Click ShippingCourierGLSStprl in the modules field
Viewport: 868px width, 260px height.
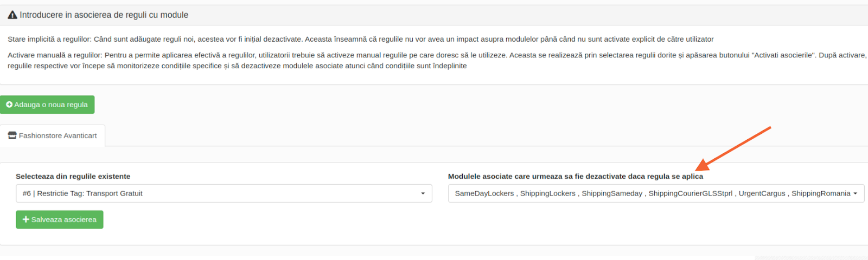point(690,193)
